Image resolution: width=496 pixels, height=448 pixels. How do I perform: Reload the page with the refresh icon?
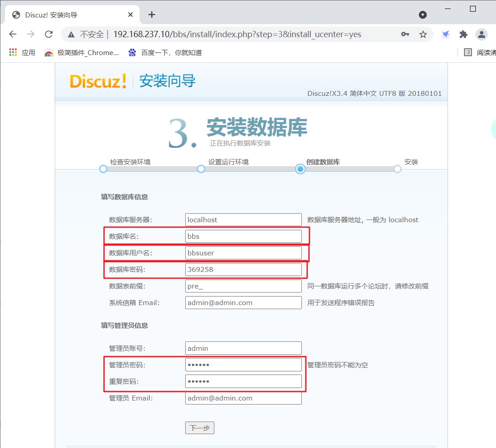(x=49, y=34)
